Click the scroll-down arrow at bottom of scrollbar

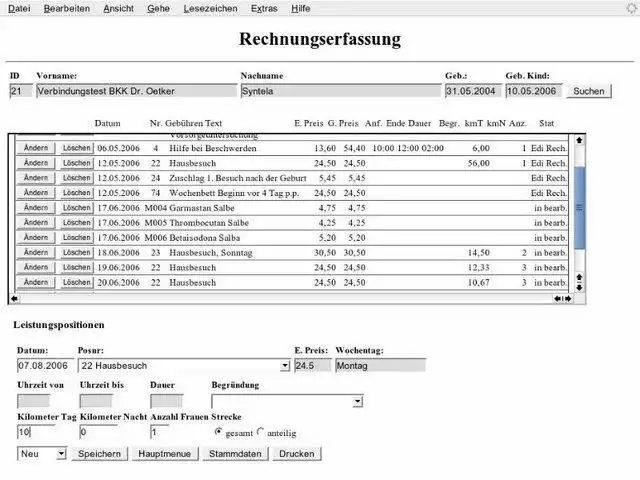coord(579,287)
